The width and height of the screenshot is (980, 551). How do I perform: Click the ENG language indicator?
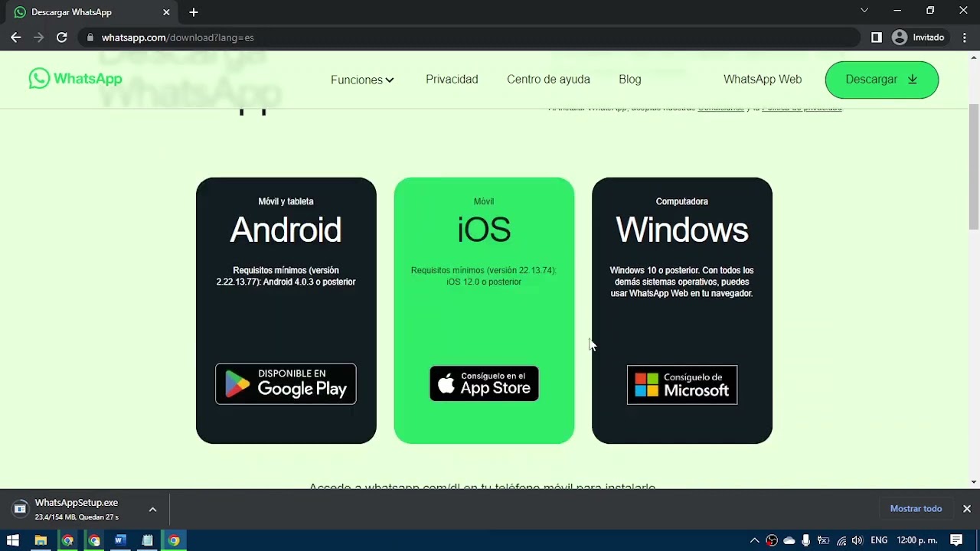click(879, 540)
